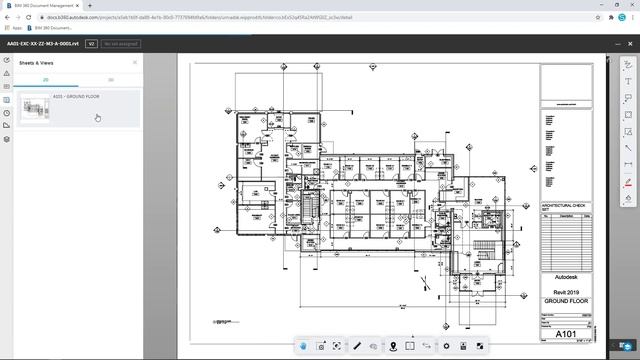640x360 pixels.
Task: Close the document viewer
Action: tap(630, 44)
